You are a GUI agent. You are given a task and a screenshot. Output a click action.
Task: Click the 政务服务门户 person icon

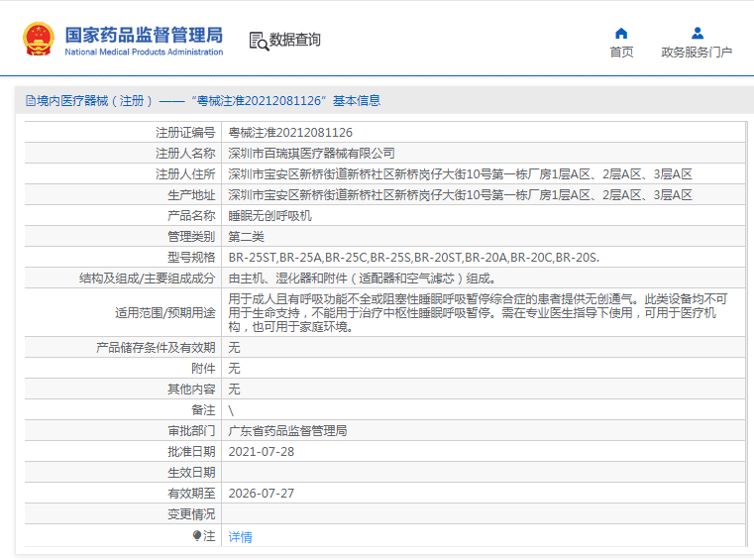[697, 33]
